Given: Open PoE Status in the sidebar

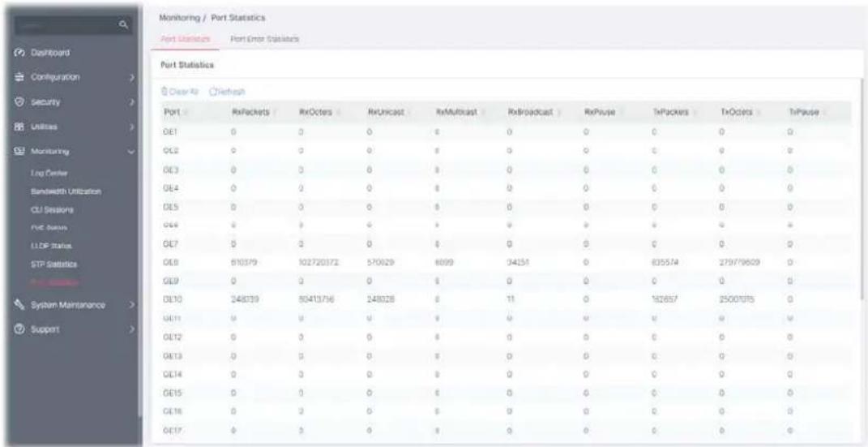Looking at the screenshot, I should pos(49,228).
